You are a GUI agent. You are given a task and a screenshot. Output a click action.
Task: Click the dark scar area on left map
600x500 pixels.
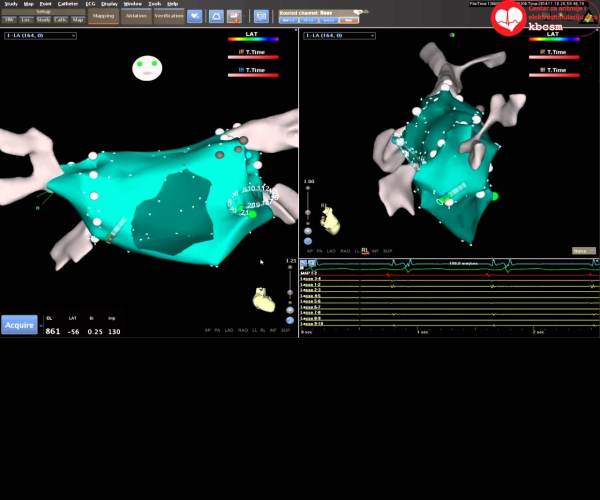[173, 212]
